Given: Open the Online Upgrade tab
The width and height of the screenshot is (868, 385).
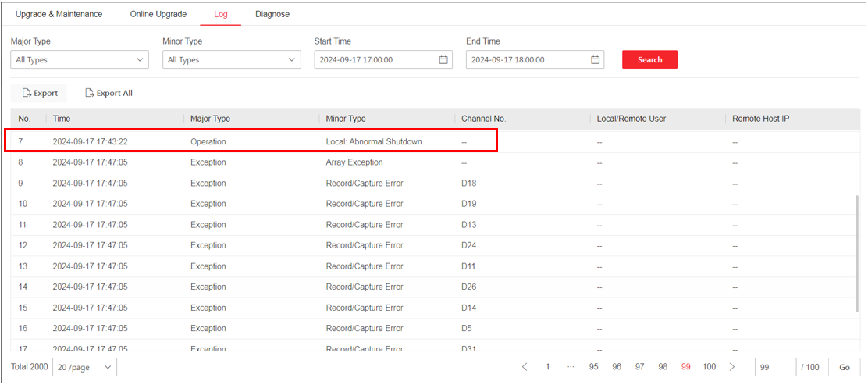Looking at the screenshot, I should [158, 14].
